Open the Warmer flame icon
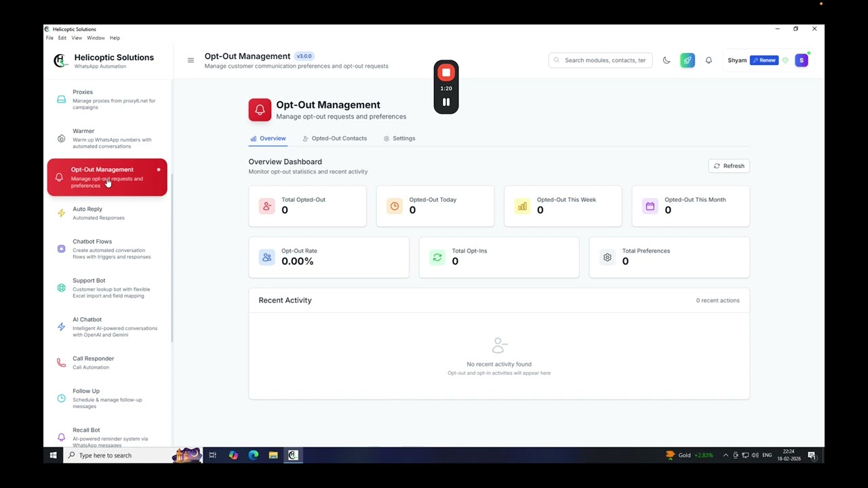Image resolution: width=868 pixels, height=488 pixels. [x=61, y=138]
